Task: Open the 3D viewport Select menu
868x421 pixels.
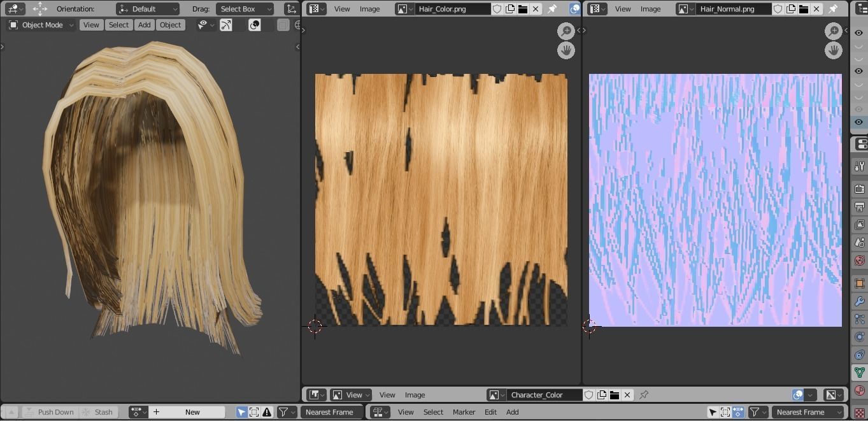Action: pos(118,25)
